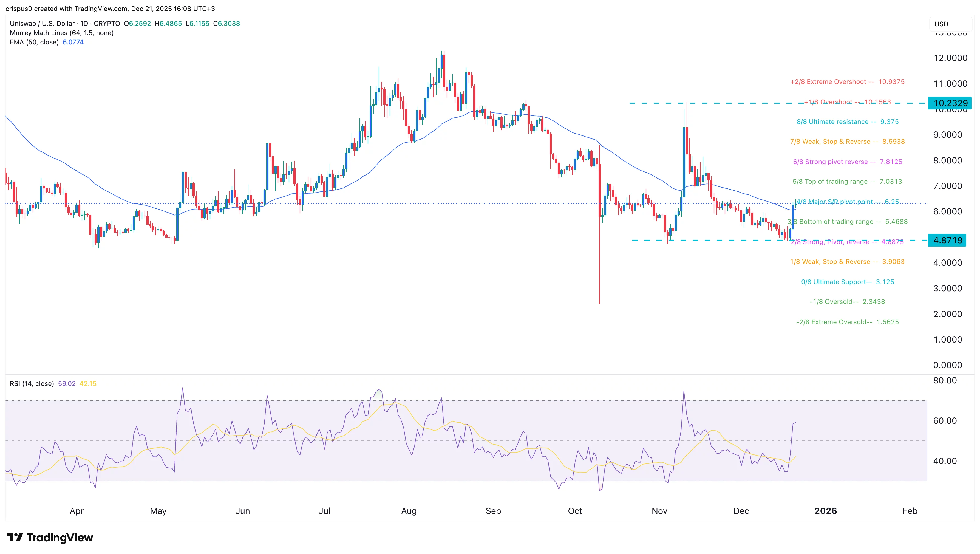Click the purple RSI value 59.02
This screenshot has height=554, width=980.
[67, 383]
